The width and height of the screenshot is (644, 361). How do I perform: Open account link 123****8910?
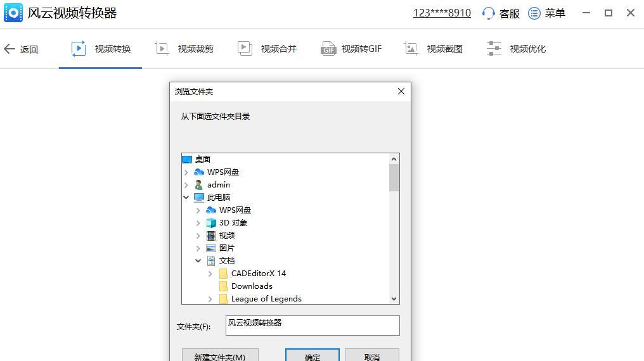coord(442,13)
